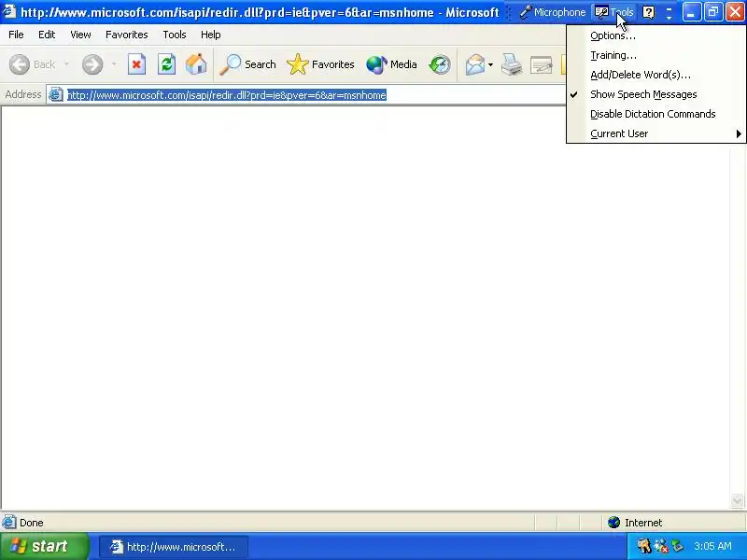Click the greyed-out Forward arrow button

pyautogui.click(x=92, y=64)
